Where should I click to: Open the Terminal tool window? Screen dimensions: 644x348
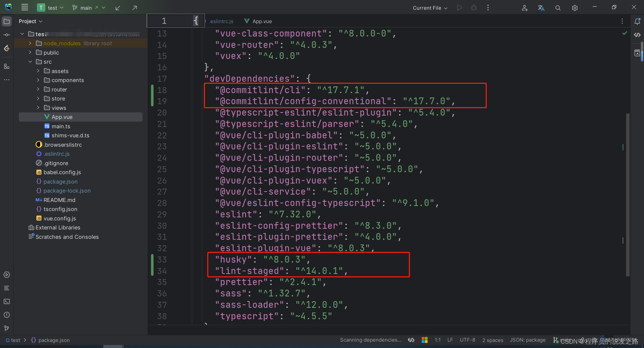pos(7,301)
